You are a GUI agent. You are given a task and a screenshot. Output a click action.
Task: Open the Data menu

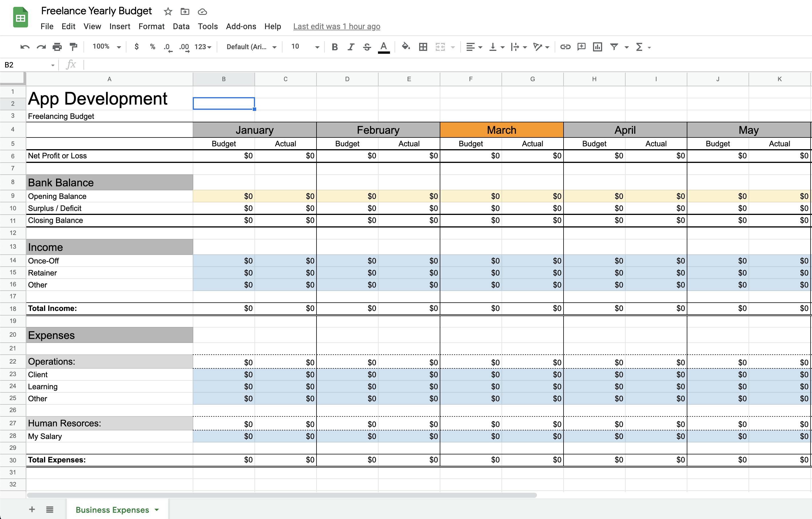click(181, 26)
